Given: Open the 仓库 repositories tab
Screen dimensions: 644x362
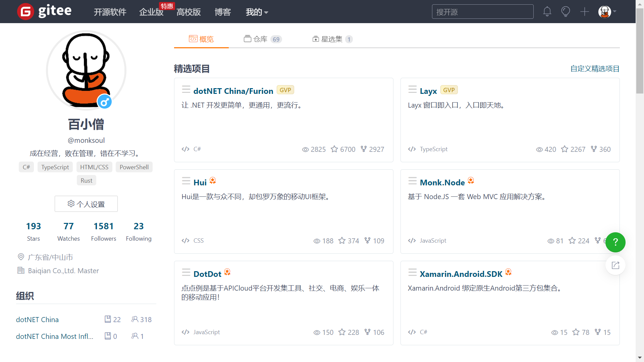Looking at the screenshot, I should 261,39.
